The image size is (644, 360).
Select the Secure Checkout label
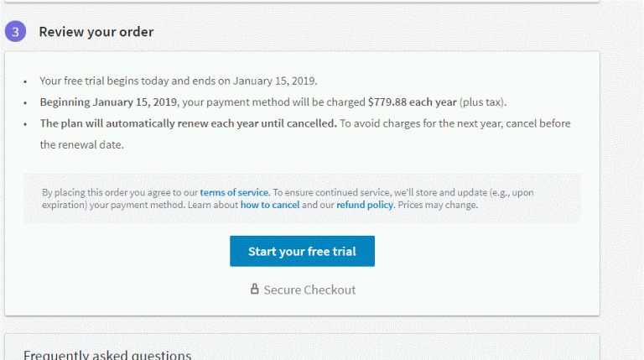click(x=309, y=290)
